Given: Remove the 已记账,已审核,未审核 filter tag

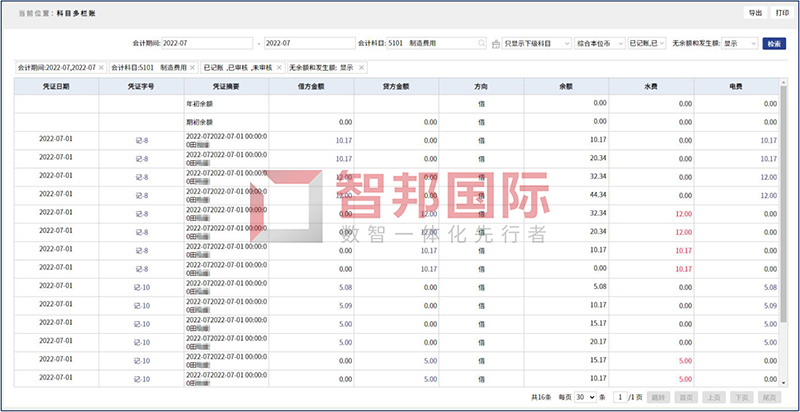Looking at the screenshot, I should click(279, 67).
